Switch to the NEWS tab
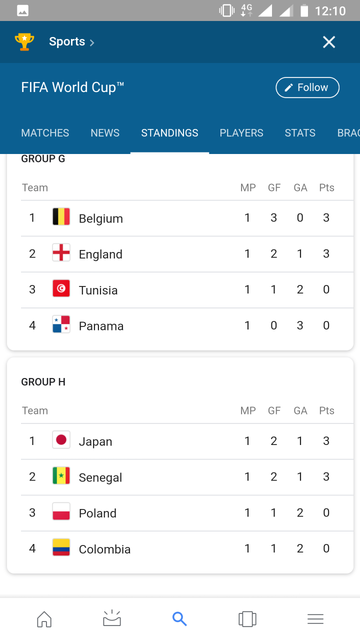 tap(105, 133)
